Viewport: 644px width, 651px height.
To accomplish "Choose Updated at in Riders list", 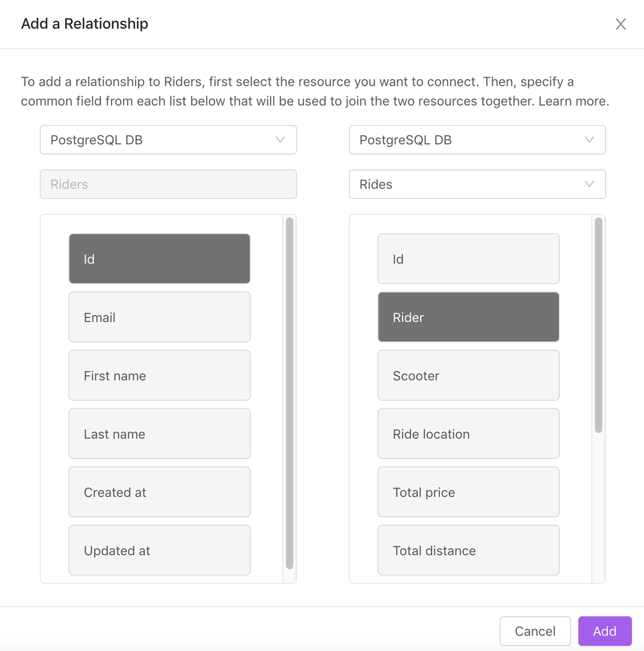I will pyautogui.click(x=159, y=551).
